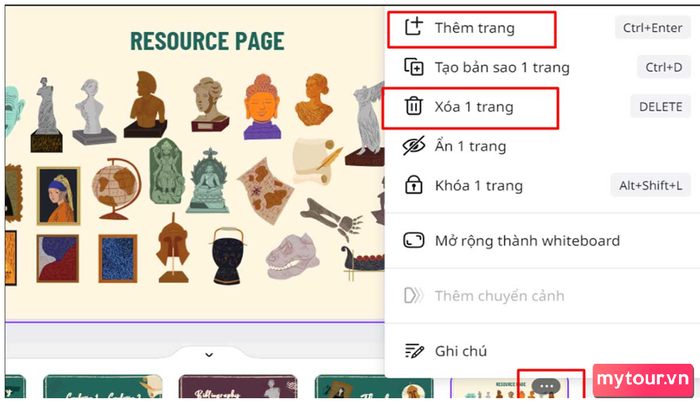Screen dimensions: 700x405
Task: Select the Bibliography slide thumbnail
Action: (x=238, y=386)
